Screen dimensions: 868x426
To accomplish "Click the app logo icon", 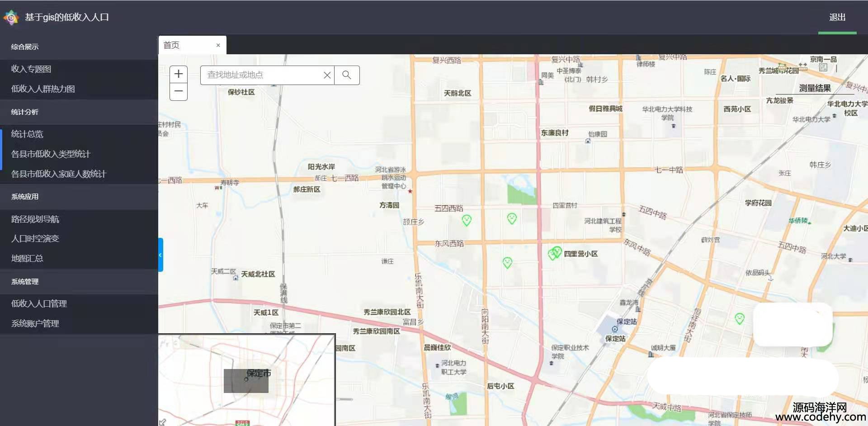I will pyautogui.click(x=11, y=18).
